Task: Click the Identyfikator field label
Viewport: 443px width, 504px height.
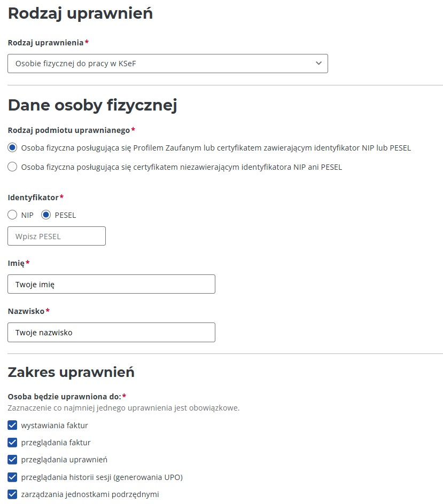Action: [x=33, y=198]
